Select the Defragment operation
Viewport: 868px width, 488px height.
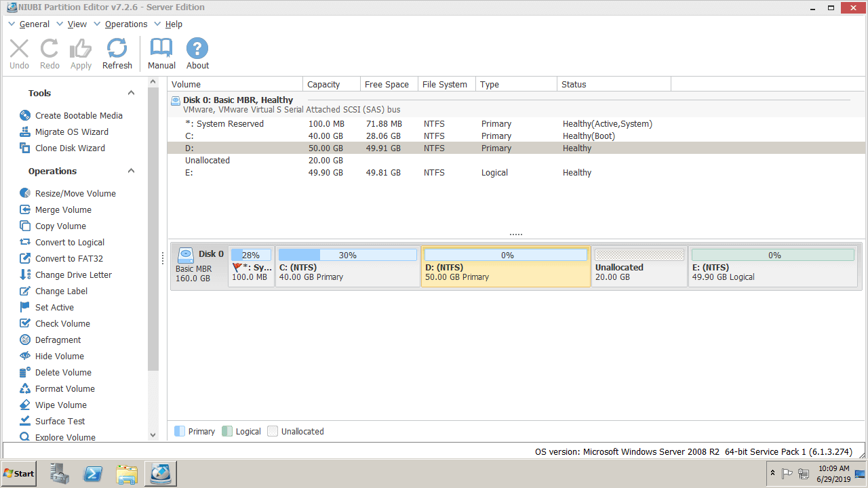click(58, 340)
